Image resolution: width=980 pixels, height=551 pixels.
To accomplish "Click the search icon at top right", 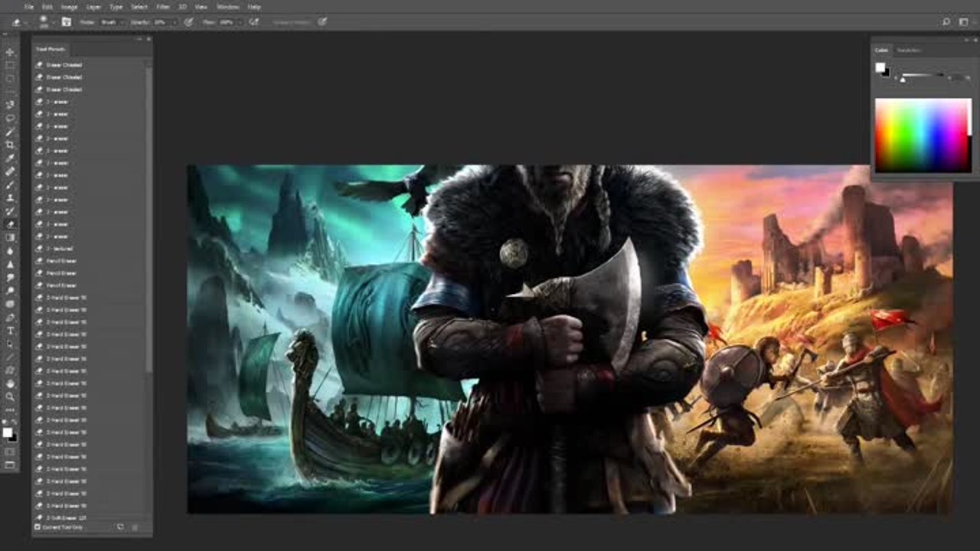I will pos(946,22).
